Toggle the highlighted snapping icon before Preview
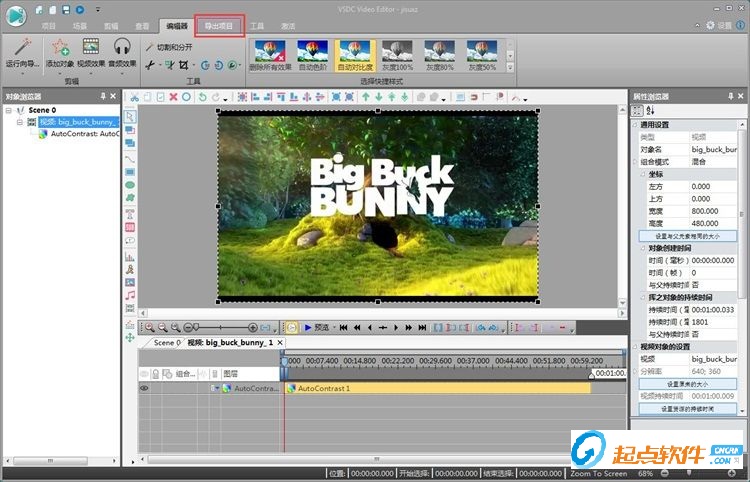The image size is (750, 482). coord(291,328)
